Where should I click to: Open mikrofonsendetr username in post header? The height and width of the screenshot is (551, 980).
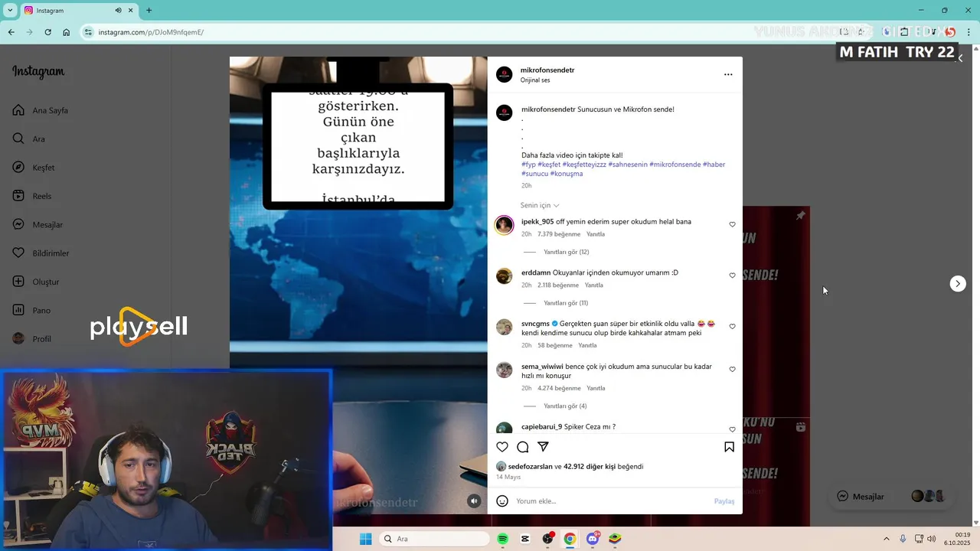[x=547, y=70]
